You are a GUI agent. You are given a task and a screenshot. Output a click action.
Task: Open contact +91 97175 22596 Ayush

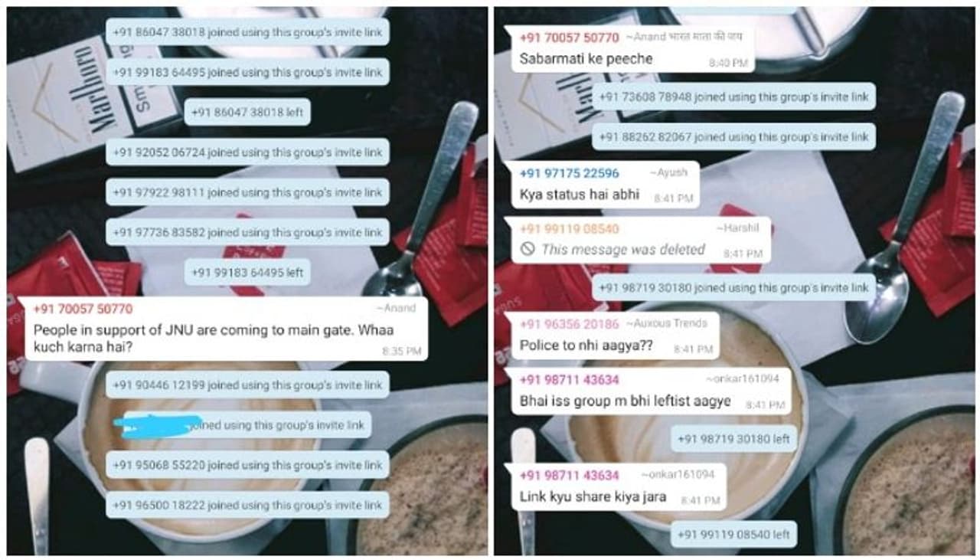click(x=569, y=173)
